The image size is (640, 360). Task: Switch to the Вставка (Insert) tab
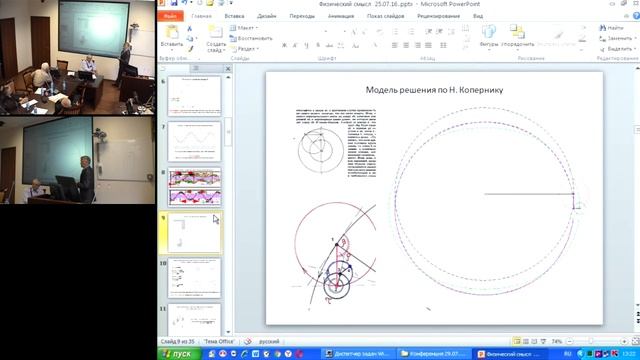click(x=234, y=16)
